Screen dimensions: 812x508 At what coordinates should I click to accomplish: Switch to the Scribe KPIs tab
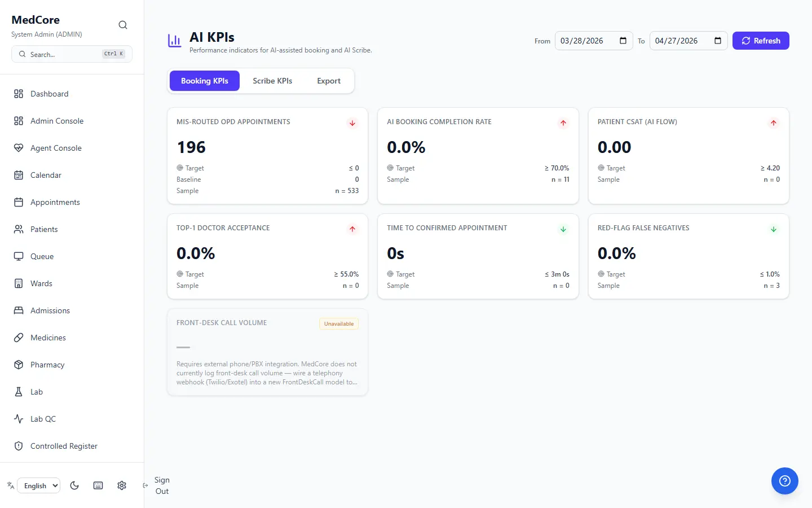click(272, 81)
